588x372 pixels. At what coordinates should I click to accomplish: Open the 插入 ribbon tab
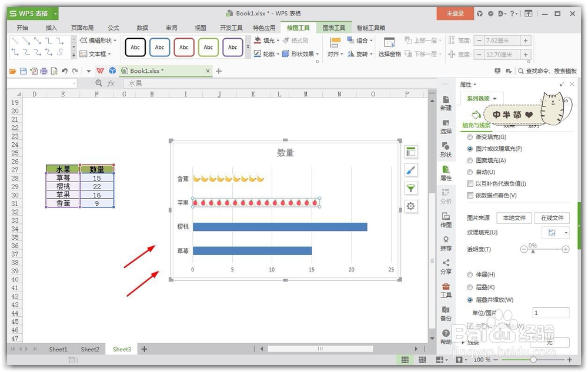click(x=51, y=28)
